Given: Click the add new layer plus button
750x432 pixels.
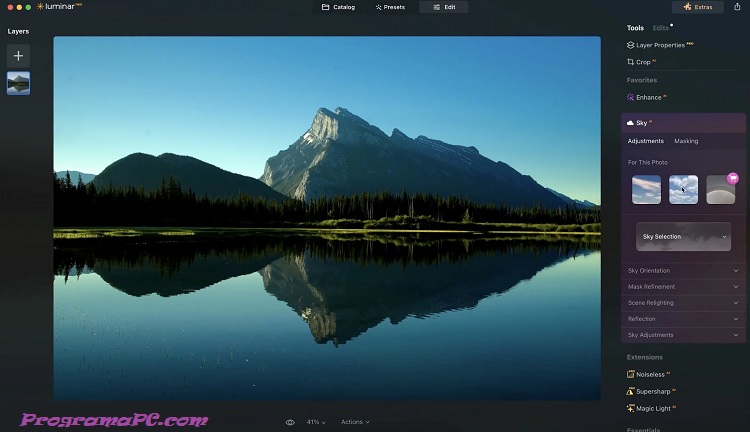Looking at the screenshot, I should point(18,56).
